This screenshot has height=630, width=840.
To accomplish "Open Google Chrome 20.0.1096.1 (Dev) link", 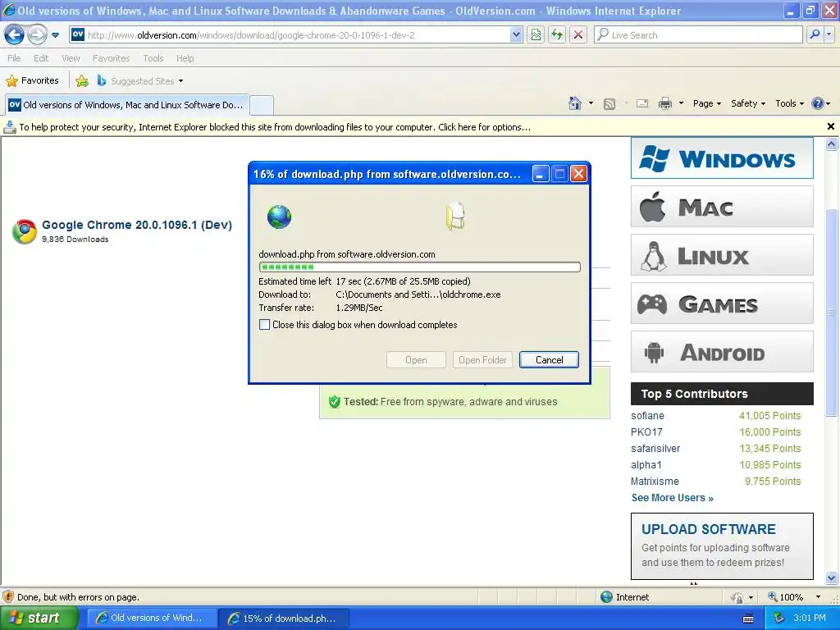I will point(137,225).
